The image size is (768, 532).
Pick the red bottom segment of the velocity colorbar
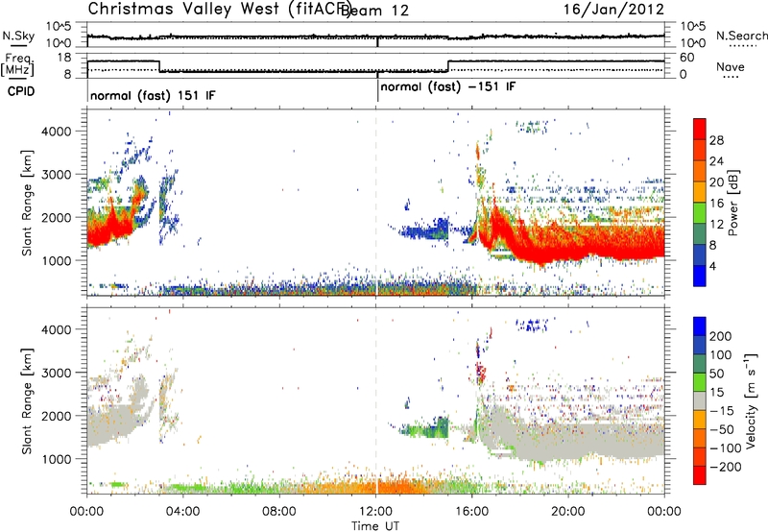(700, 475)
